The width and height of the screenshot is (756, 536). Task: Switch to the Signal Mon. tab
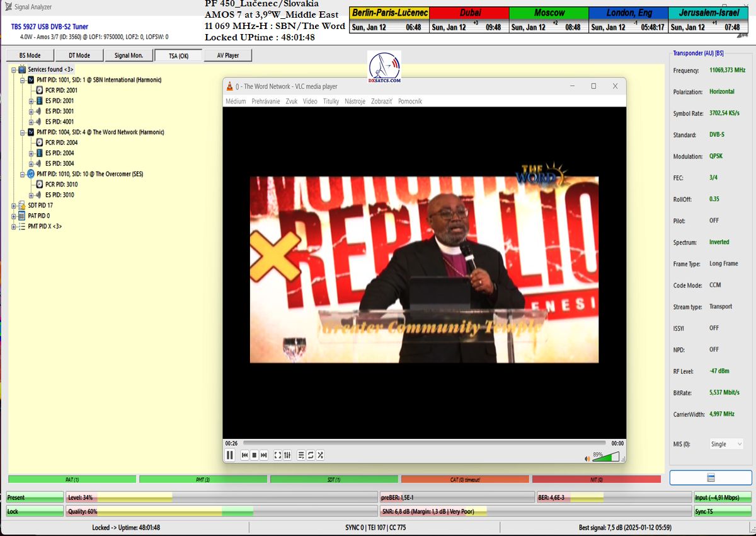pos(129,55)
